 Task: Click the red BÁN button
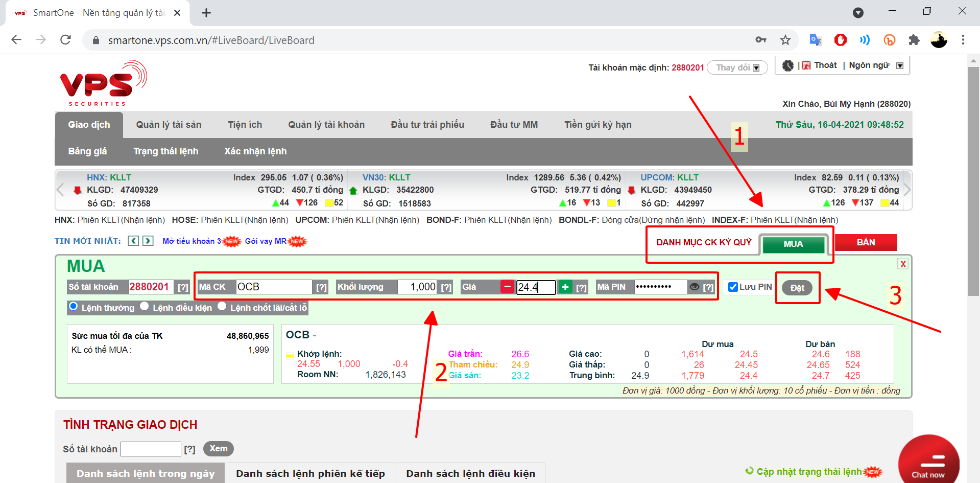[866, 242]
